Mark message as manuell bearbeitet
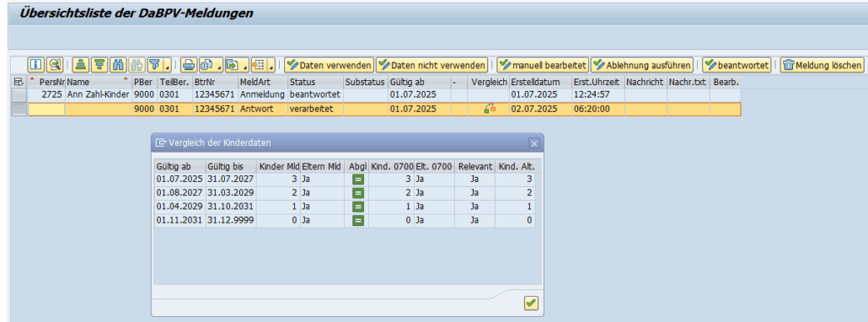868x322 pixels. [543, 65]
